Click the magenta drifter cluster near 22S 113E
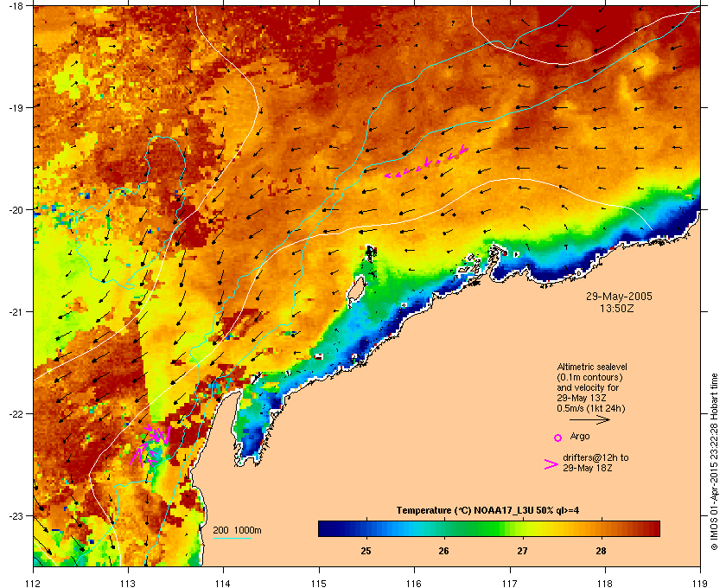 tap(150, 445)
